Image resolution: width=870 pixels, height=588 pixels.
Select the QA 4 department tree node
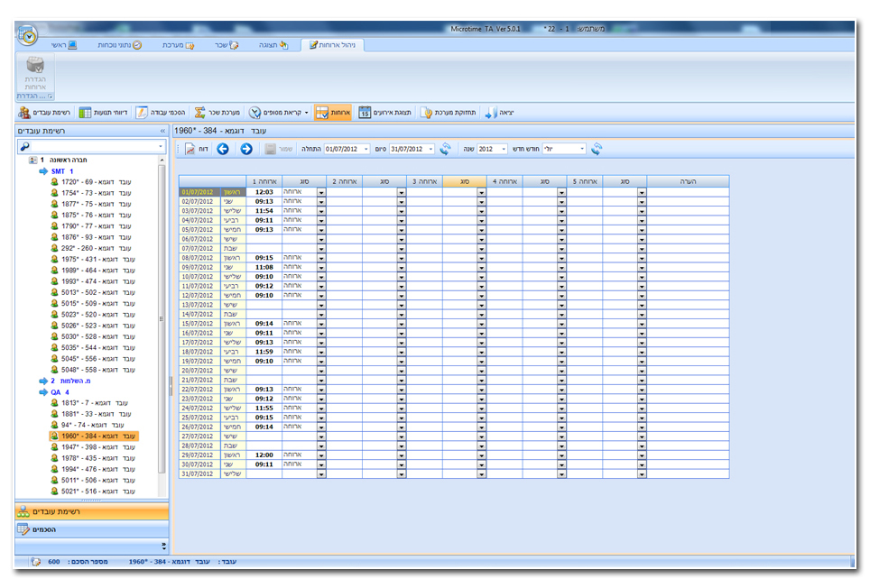(60, 391)
